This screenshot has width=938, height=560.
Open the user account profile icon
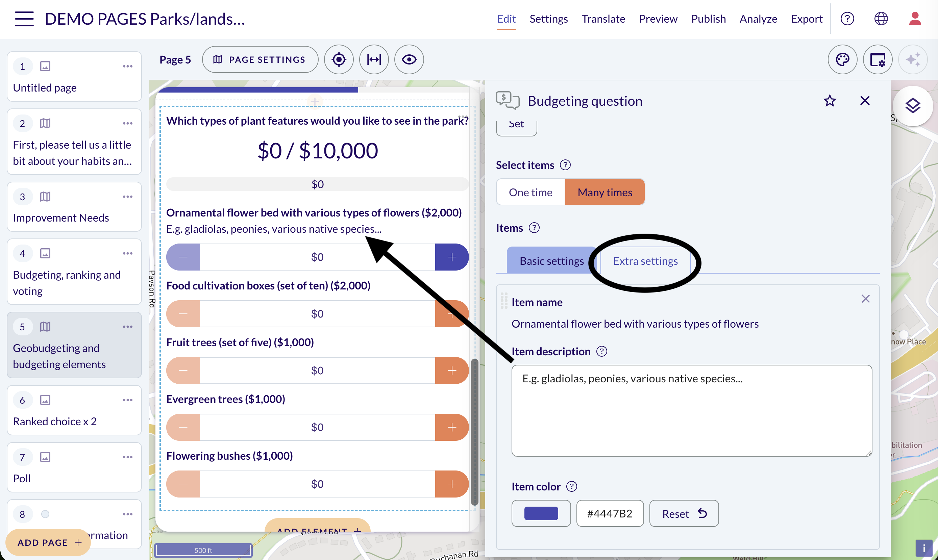915,19
